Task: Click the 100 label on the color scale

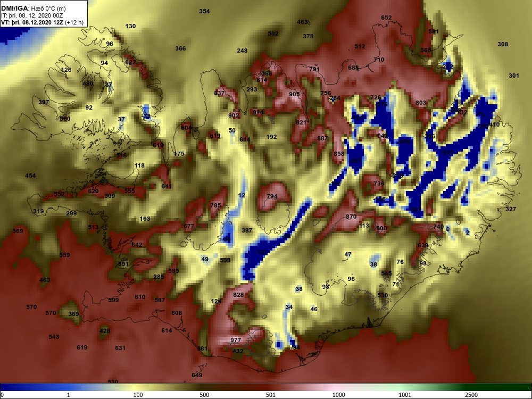Action: coord(138,395)
